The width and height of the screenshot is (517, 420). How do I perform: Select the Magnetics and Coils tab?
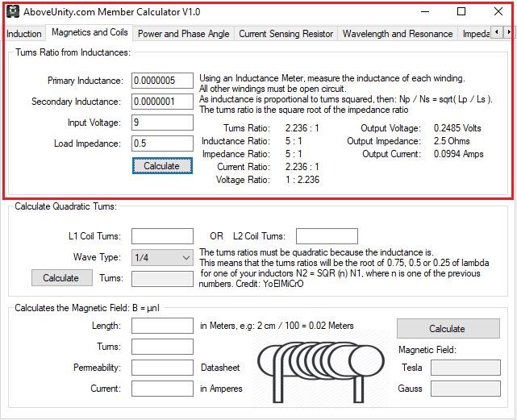[90, 32]
